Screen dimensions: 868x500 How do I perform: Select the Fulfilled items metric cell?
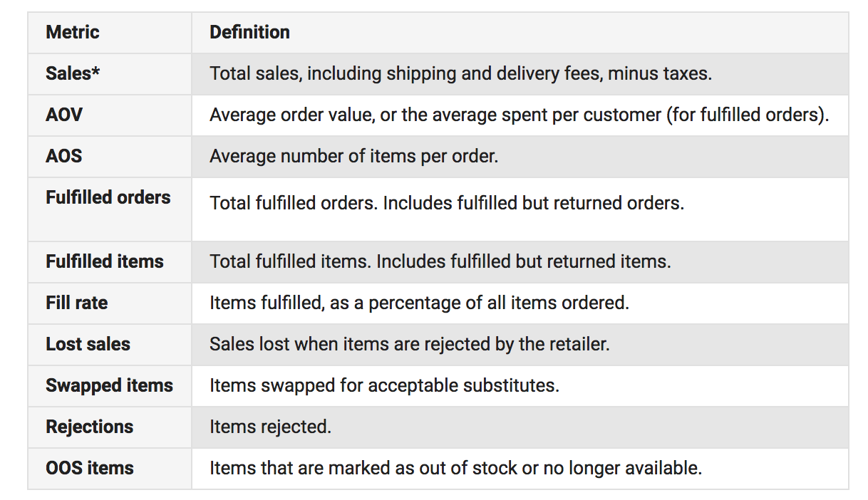coord(105,261)
